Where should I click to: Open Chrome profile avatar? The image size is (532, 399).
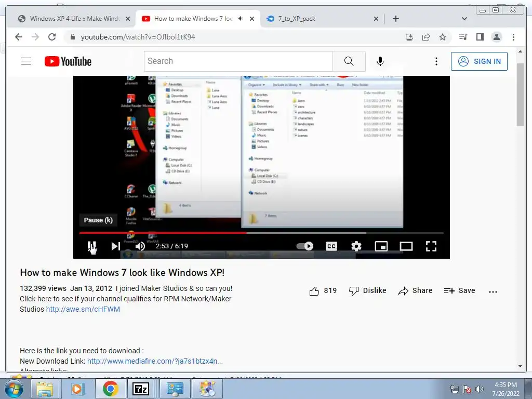[x=496, y=37]
